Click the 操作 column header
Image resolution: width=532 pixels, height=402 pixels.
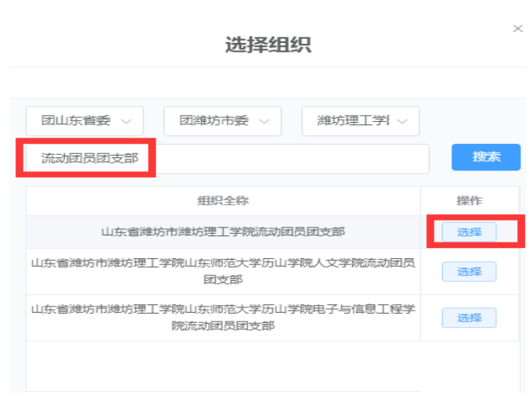click(469, 201)
